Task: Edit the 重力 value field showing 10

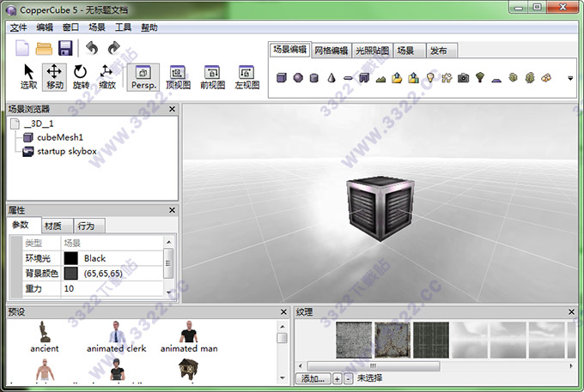Action: tap(112, 288)
